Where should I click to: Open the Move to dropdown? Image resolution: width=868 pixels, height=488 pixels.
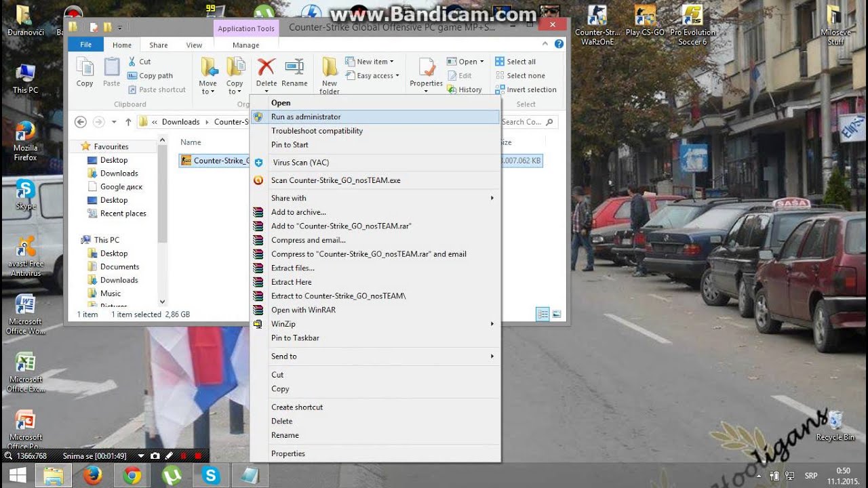208,76
